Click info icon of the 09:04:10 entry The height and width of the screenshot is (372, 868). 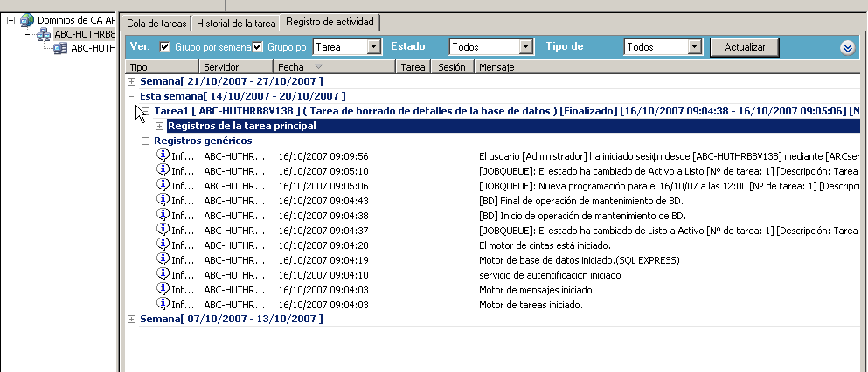pyautogui.click(x=163, y=274)
